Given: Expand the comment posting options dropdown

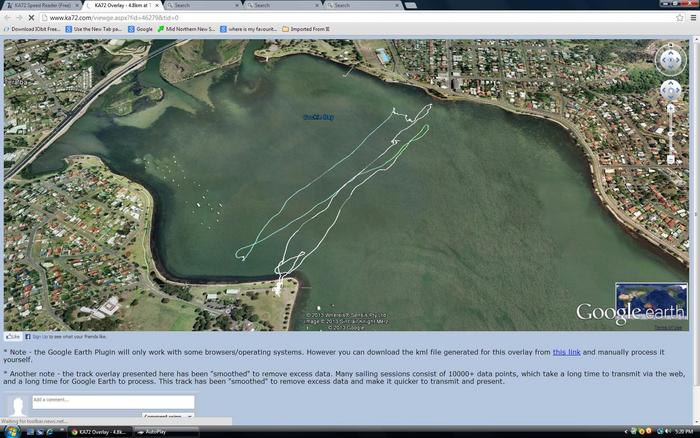Looking at the screenshot, I should tap(167, 416).
